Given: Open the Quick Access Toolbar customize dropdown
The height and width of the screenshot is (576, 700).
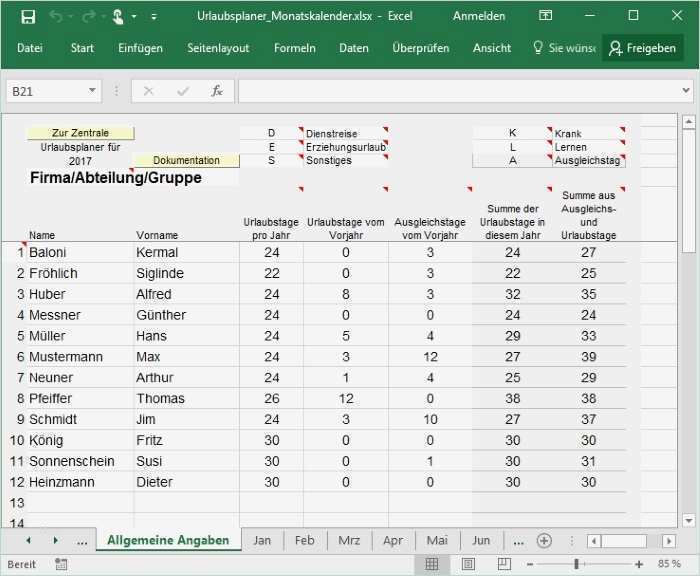Looking at the screenshot, I should click(153, 17).
